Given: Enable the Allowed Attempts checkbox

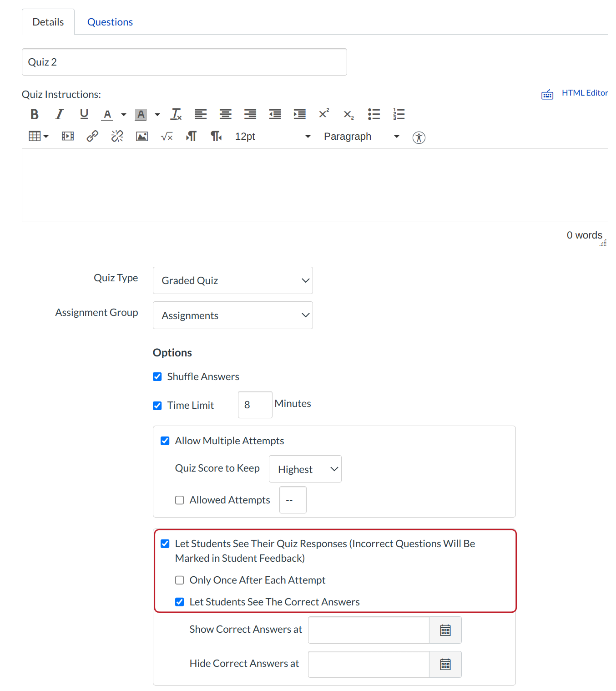Looking at the screenshot, I should [179, 500].
